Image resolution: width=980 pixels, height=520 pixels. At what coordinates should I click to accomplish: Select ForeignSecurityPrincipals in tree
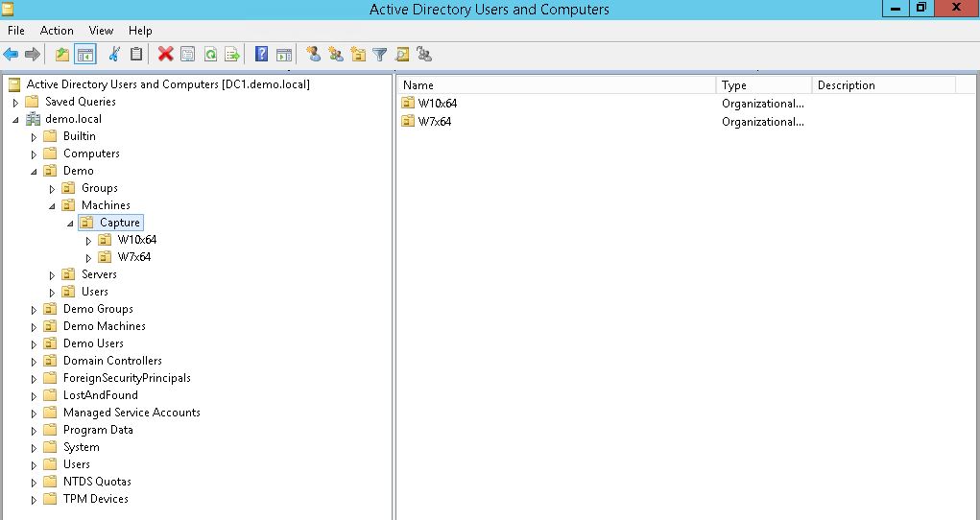[127, 377]
